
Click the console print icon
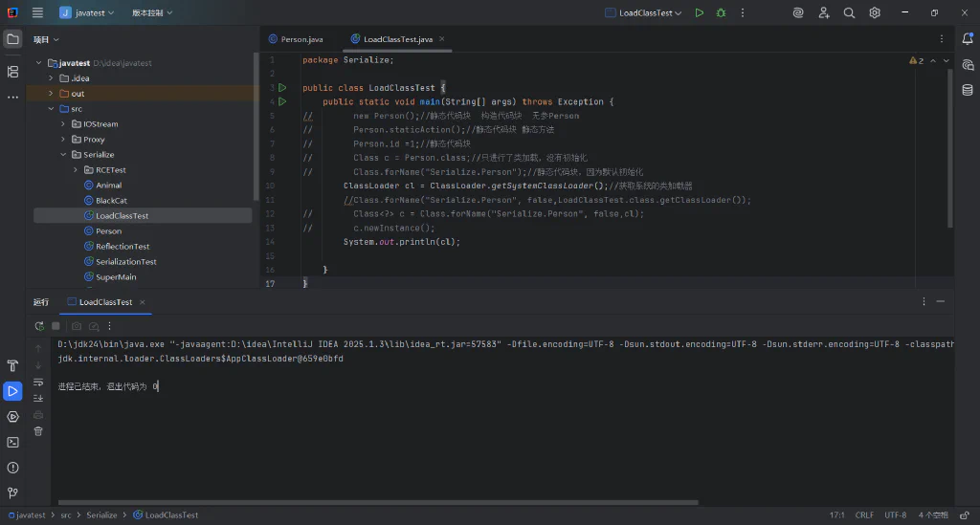coord(38,415)
